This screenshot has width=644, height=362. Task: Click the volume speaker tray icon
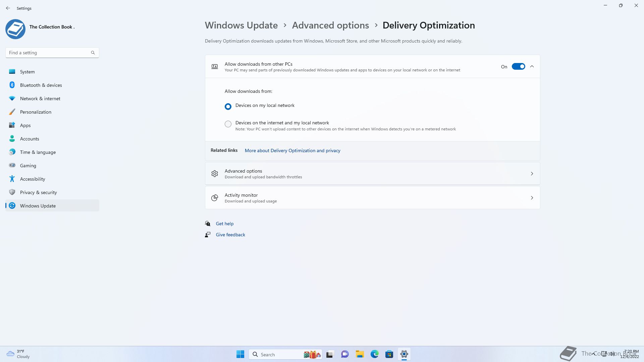[x=612, y=354]
